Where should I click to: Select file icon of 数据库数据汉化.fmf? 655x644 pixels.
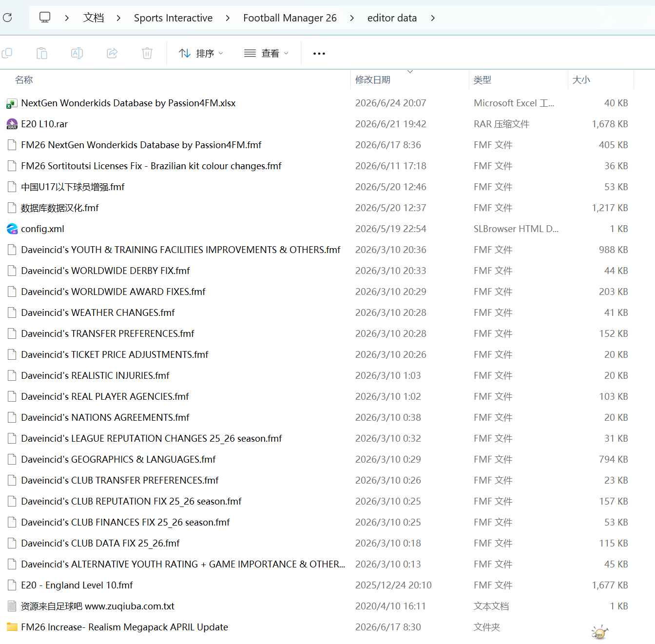12,208
